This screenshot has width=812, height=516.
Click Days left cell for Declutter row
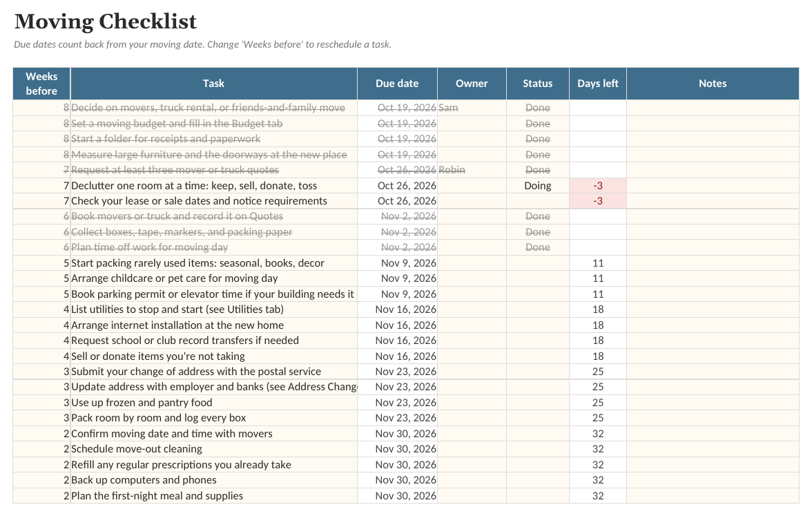[598, 185]
